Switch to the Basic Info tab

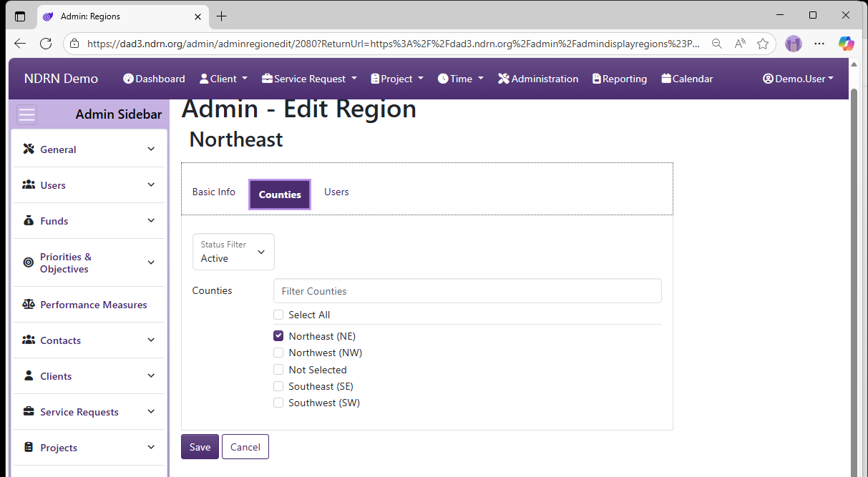[x=214, y=192]
